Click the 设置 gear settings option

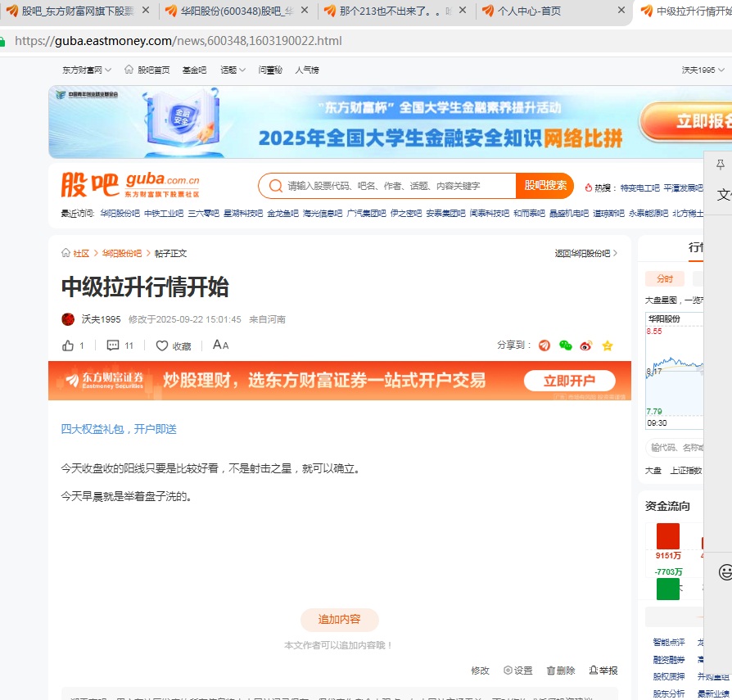point(517,671)
